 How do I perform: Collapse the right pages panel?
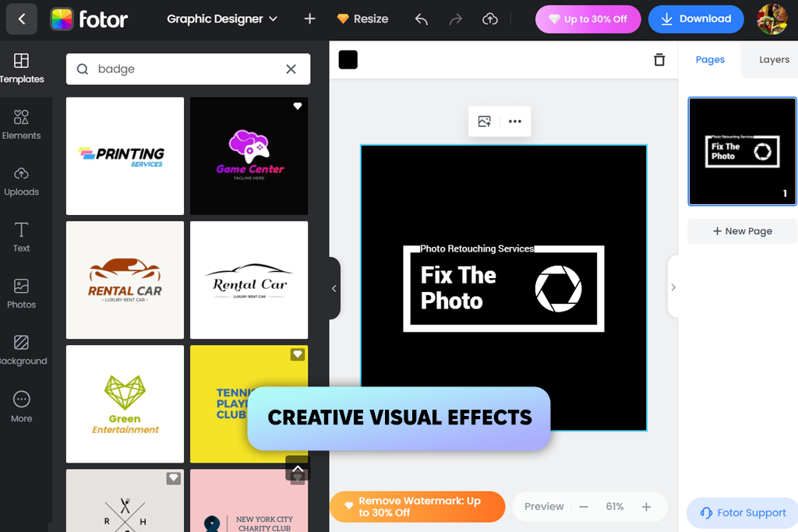(673, 287)
